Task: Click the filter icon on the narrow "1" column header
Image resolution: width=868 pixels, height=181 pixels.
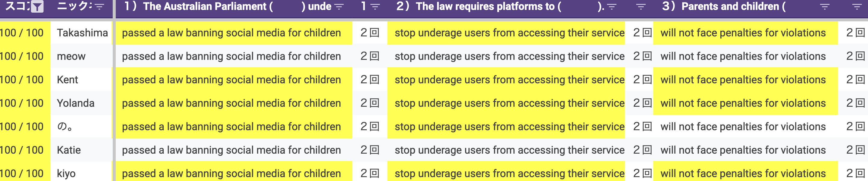Action: click(375, 7)
